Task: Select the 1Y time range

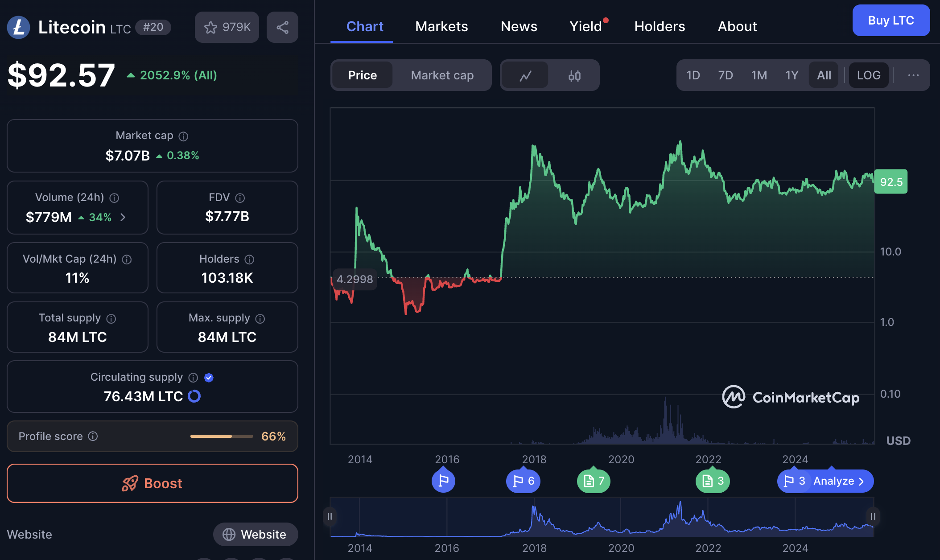Action: tap(792, 75)
